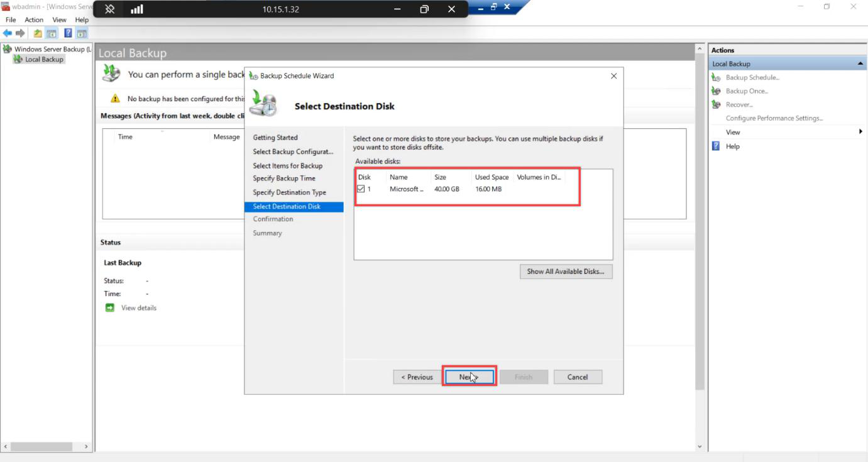Image resolution: width=868 pixels, height=462 pixels.
Task: Click the Forward arrow in the MMC toolbar
Action: click(x=20, y=33)
